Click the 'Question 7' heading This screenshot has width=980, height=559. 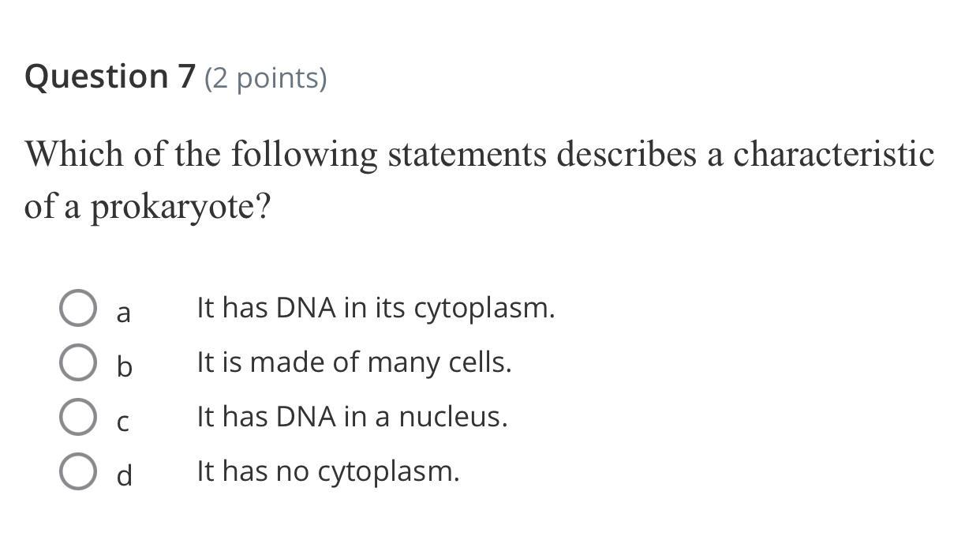pos(110,77)
